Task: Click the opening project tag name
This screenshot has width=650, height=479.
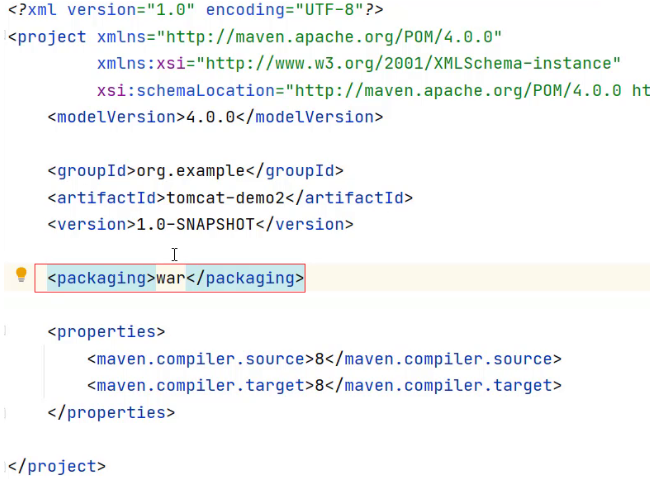Action: [x=52, y=37]
